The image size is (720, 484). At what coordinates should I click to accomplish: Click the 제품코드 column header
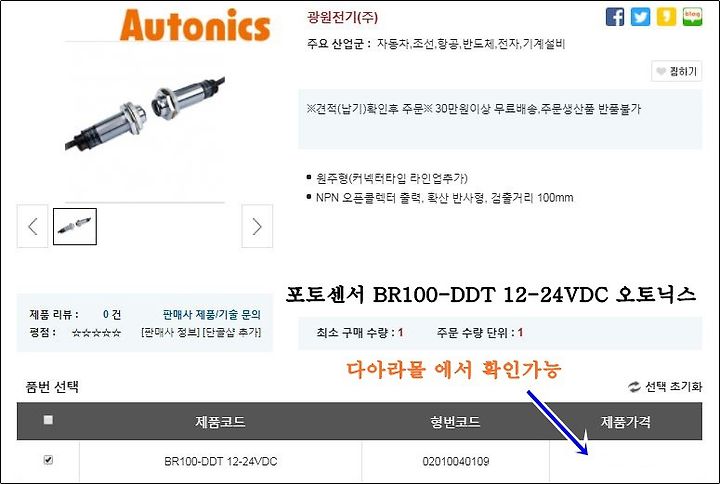(220, 422)
